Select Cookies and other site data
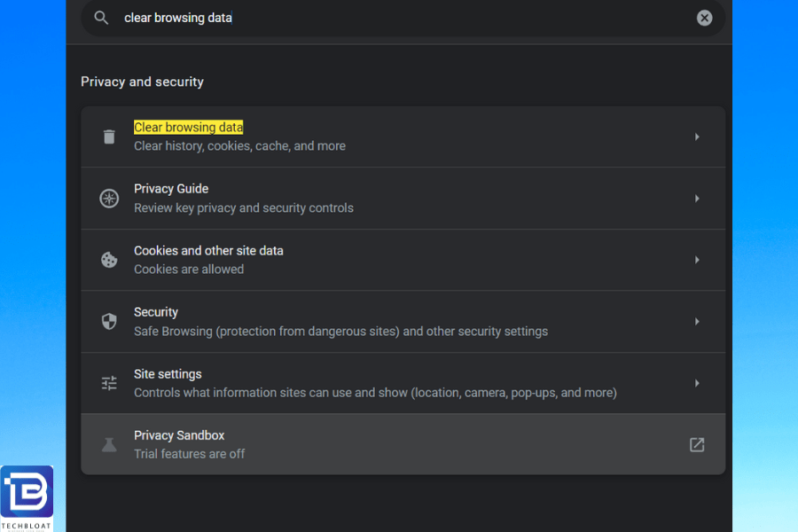This screenshot has width=798, height=532. click(208, 250)
